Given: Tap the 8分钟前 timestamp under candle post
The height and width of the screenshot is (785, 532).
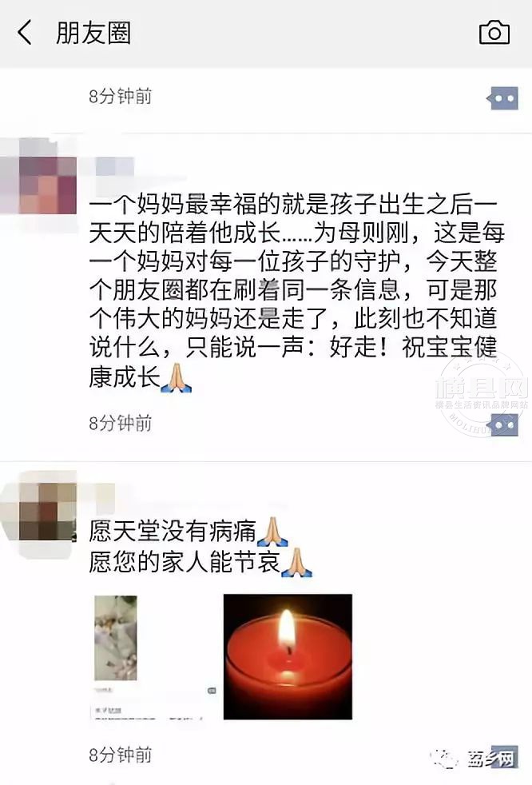Looking at the screenshot, I should click(120, 755).
